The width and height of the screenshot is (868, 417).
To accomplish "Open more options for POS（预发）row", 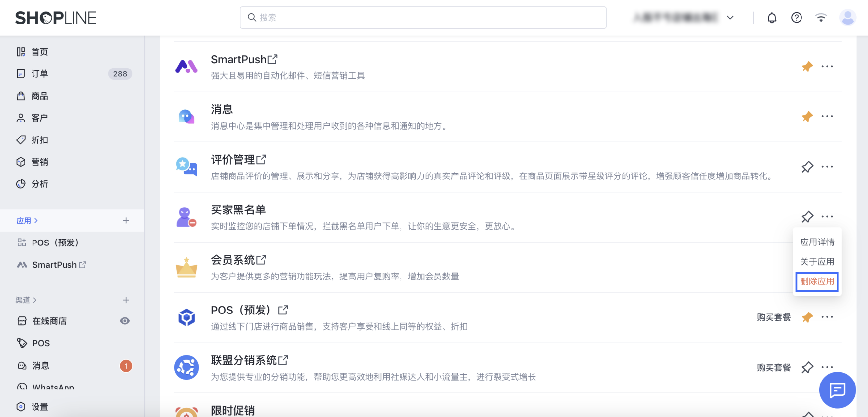I will [827, 317].
